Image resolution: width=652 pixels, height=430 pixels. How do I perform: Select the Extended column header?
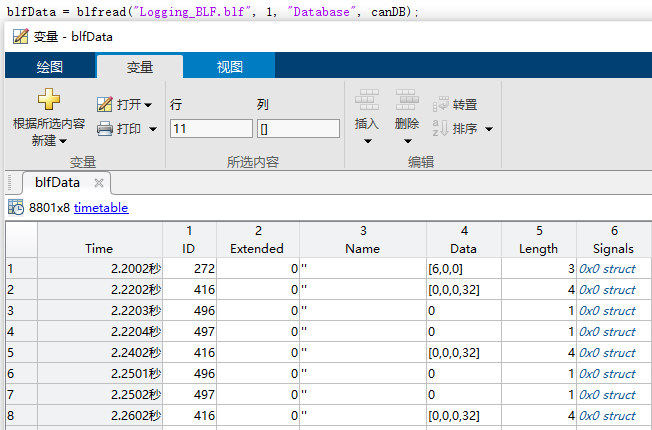click(258, 240)
